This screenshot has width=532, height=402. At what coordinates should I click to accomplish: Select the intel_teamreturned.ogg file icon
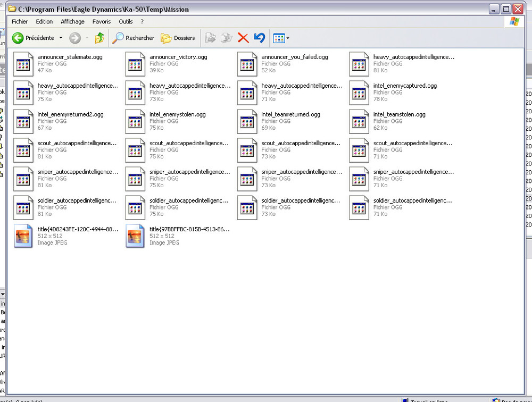[x=247, y=121]
